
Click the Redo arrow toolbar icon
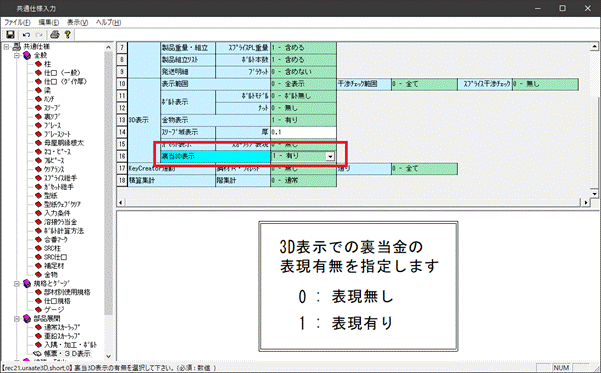pyautogui.click(x=39, y=35)
